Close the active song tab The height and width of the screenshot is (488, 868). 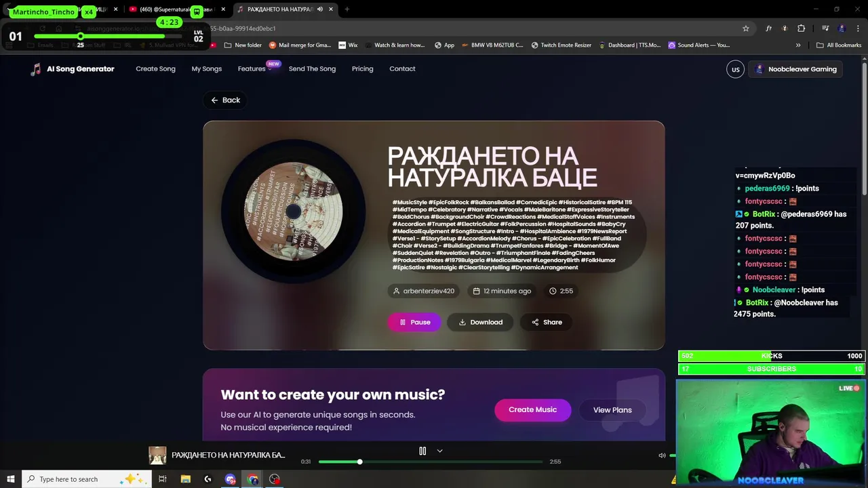coord(331,9)
